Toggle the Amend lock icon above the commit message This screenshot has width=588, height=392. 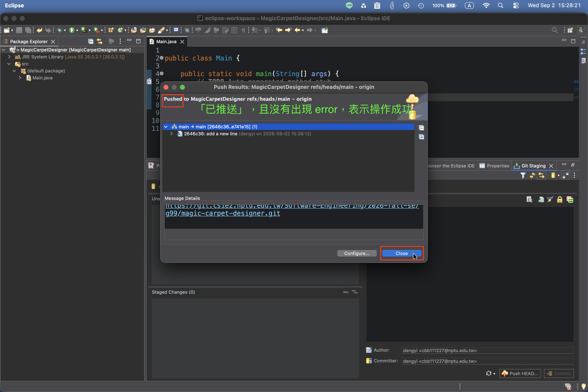pos(560,199)
